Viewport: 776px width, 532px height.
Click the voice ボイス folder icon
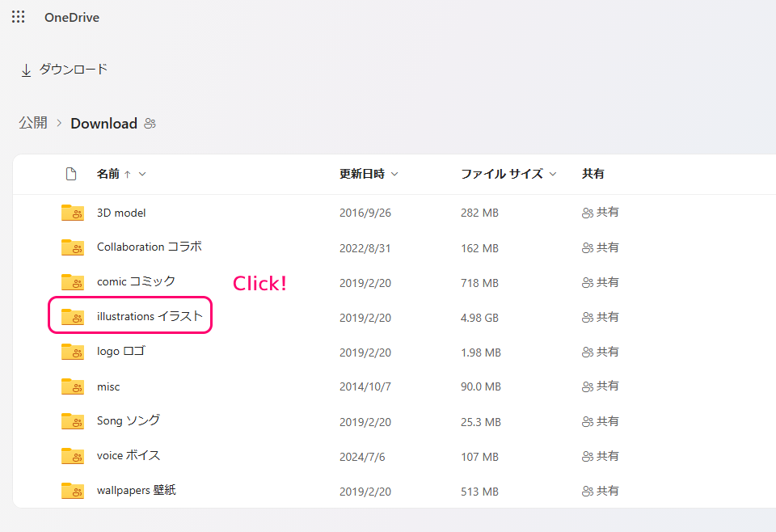coord(73,456)
